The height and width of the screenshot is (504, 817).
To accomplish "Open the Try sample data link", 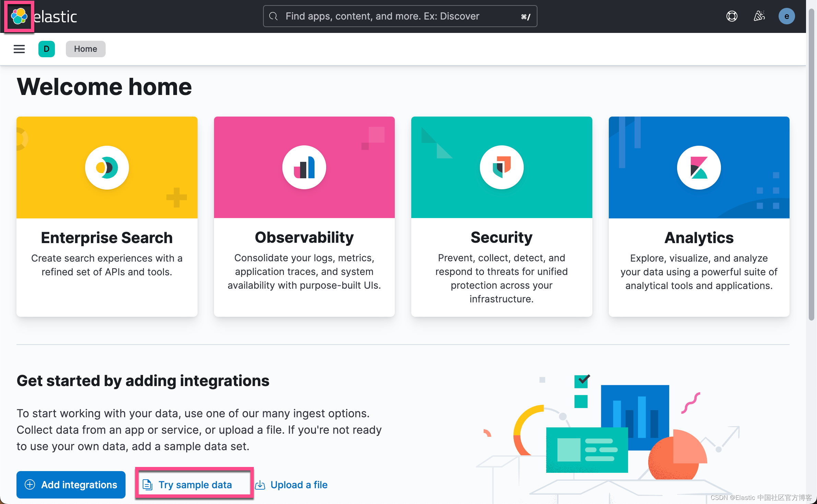I will (x=195, y=485).
